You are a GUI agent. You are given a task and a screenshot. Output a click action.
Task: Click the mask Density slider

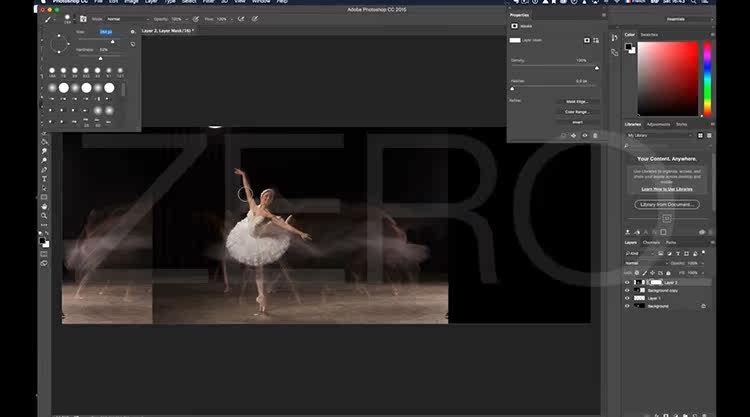(555, 68)
